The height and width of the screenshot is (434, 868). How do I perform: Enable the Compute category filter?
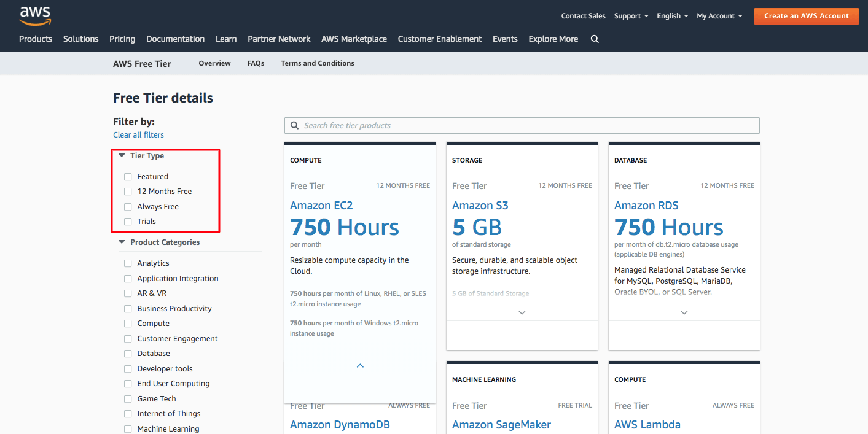click(x=128, y=324)
